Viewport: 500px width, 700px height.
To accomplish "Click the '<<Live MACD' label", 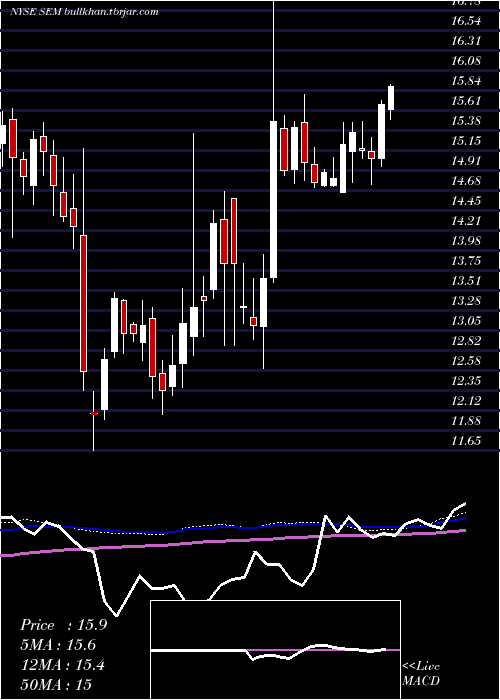I will coord(421,673).
